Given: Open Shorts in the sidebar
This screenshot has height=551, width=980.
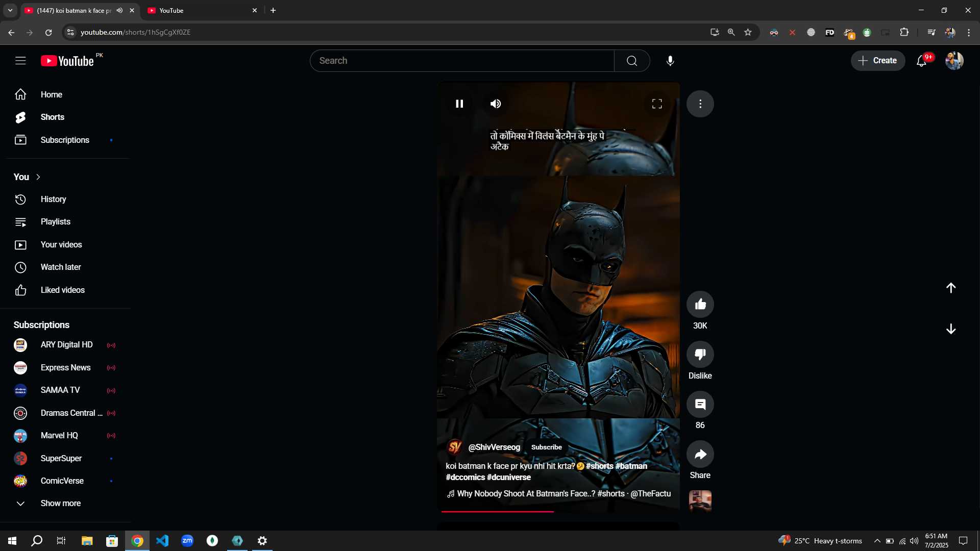Looking at the screenshot, I should point(64,117).
